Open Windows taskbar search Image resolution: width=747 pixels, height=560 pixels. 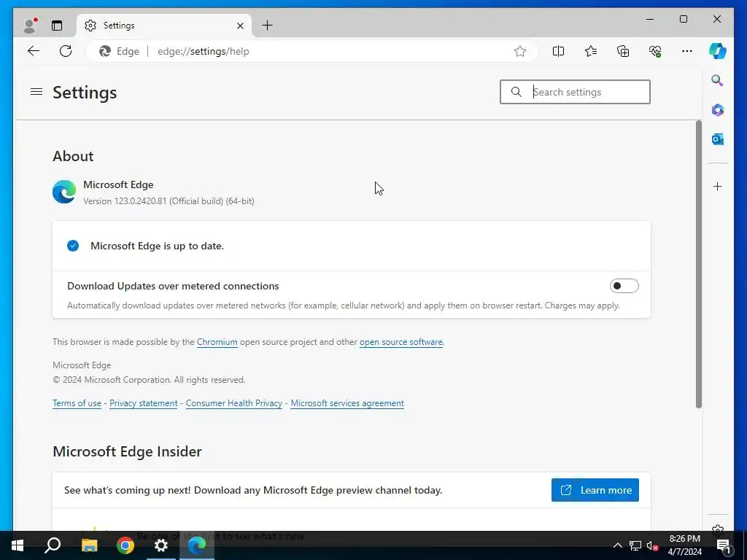tap(53, 545)
